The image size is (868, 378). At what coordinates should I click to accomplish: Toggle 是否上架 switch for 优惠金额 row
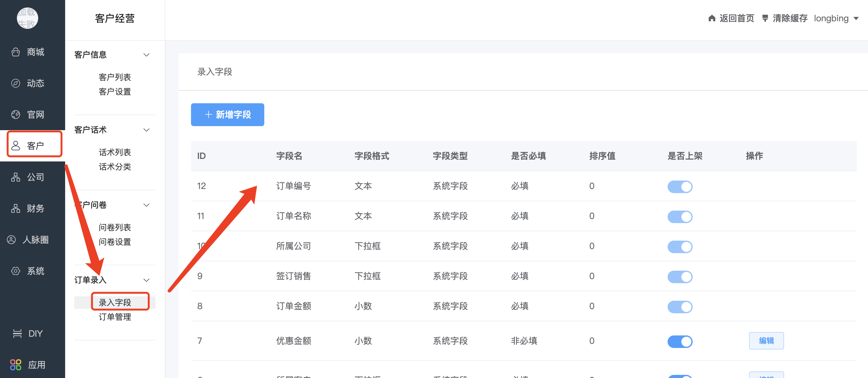click(679, 341)
